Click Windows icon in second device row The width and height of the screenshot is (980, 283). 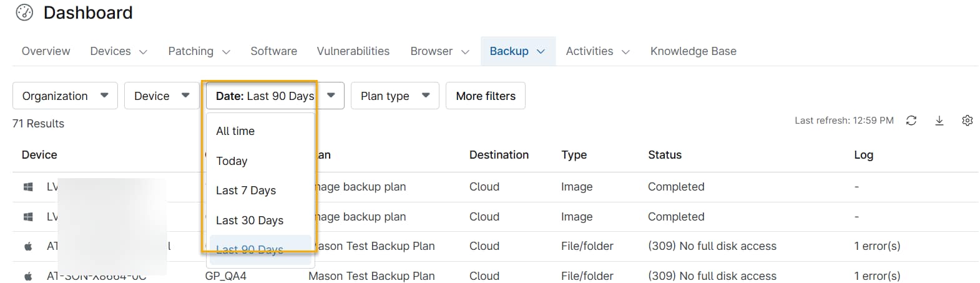click(28, 217)
